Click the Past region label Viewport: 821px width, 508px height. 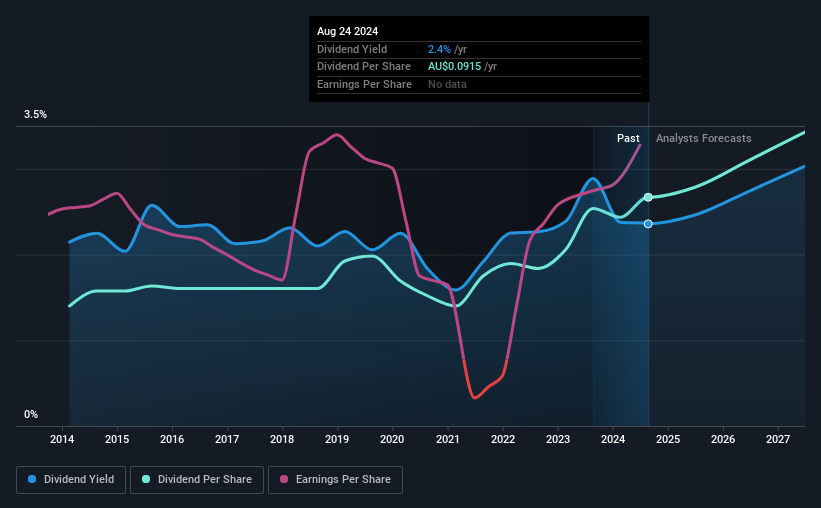(628, 138)
